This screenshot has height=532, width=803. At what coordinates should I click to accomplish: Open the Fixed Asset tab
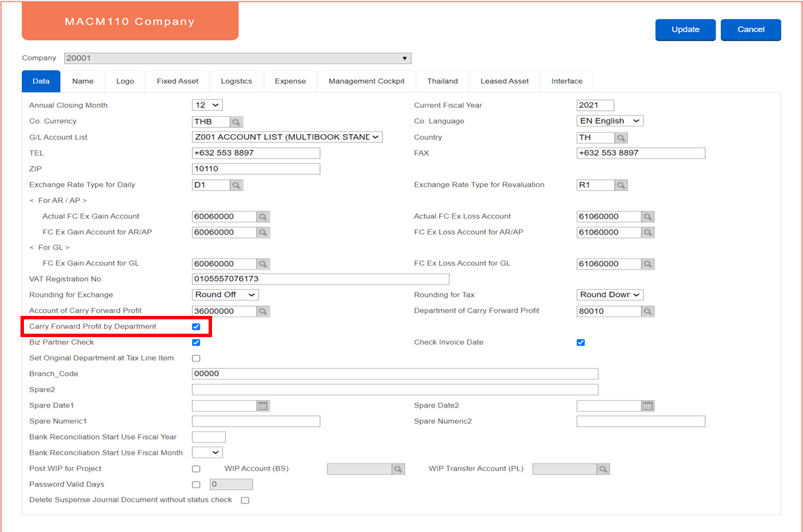[178, 81]
